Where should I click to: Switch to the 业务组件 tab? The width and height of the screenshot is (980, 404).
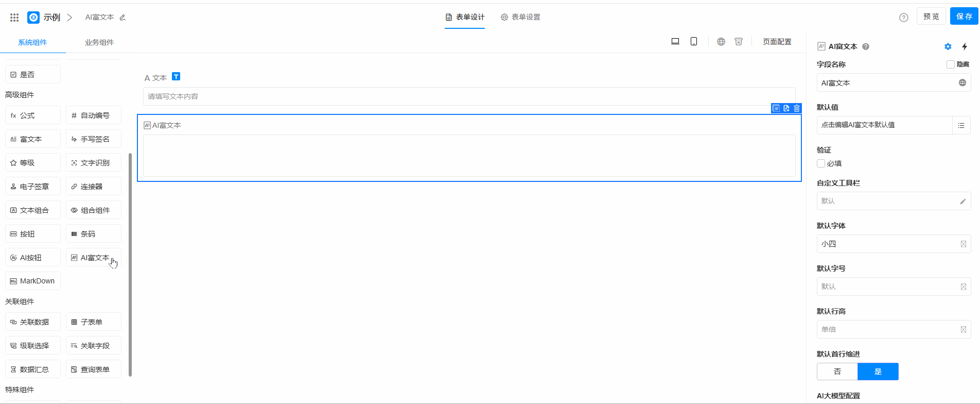pos(99,42)
